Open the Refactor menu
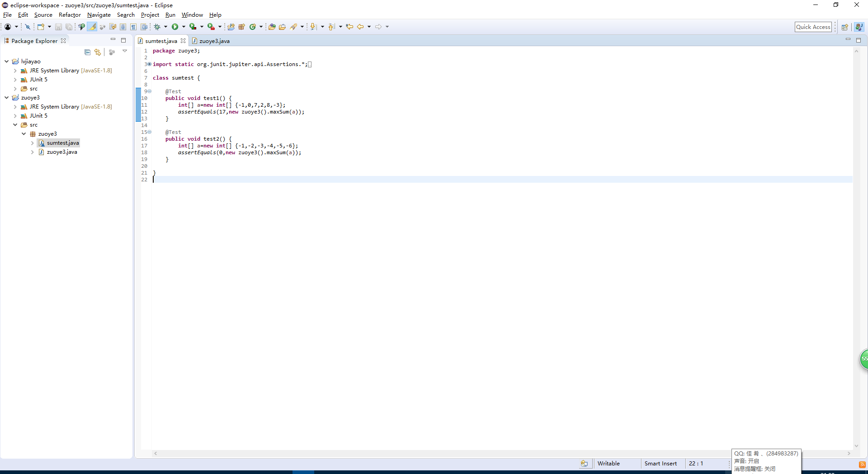 (70, 15)
